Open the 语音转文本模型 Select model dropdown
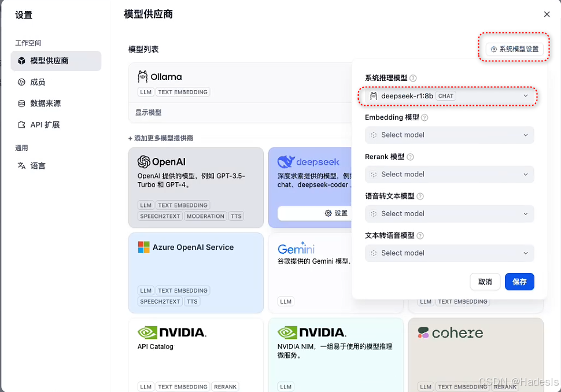 (449, 214)
